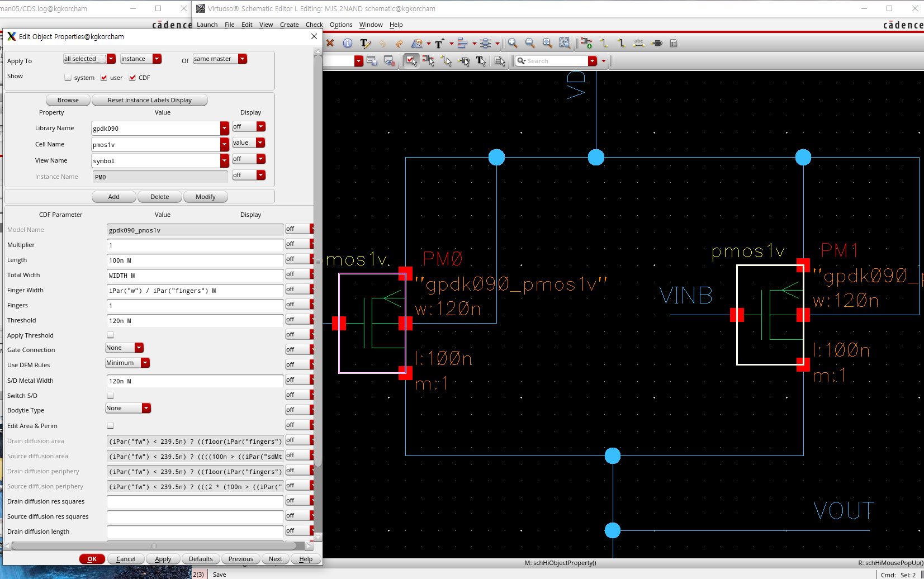Viewport: 924px width, 579px height.
Task: Open the Property info icon in the toolbar
Action: pos(348,43)
